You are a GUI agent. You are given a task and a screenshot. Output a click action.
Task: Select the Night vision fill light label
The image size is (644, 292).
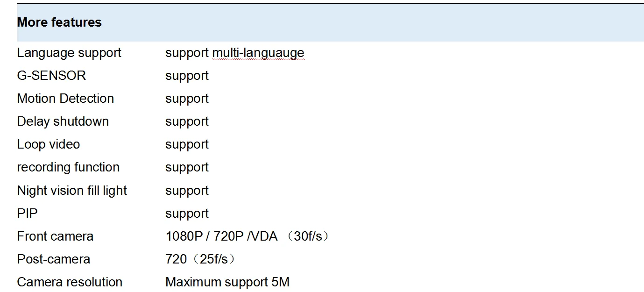[x=72, y=191]
